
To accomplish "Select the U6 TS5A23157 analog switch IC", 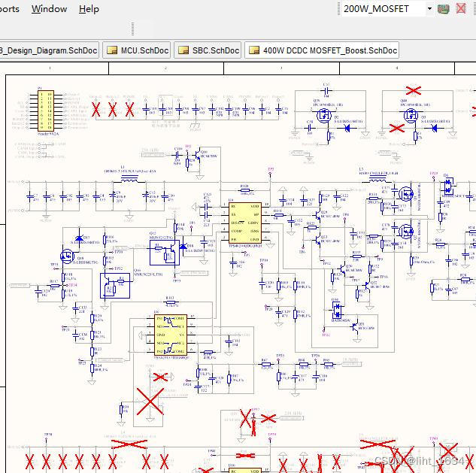I will (171, 335).
